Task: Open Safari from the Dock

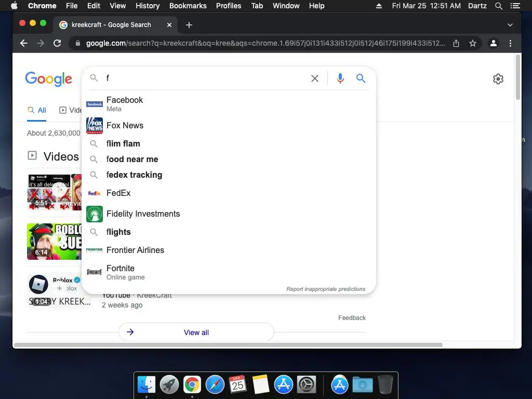Action: [x=215, y=385]
